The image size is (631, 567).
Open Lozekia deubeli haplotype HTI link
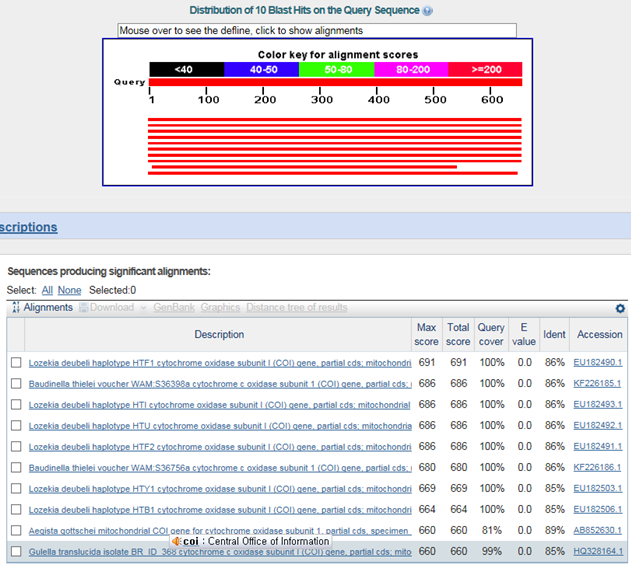pyautogui.click(x=219, y=405)
